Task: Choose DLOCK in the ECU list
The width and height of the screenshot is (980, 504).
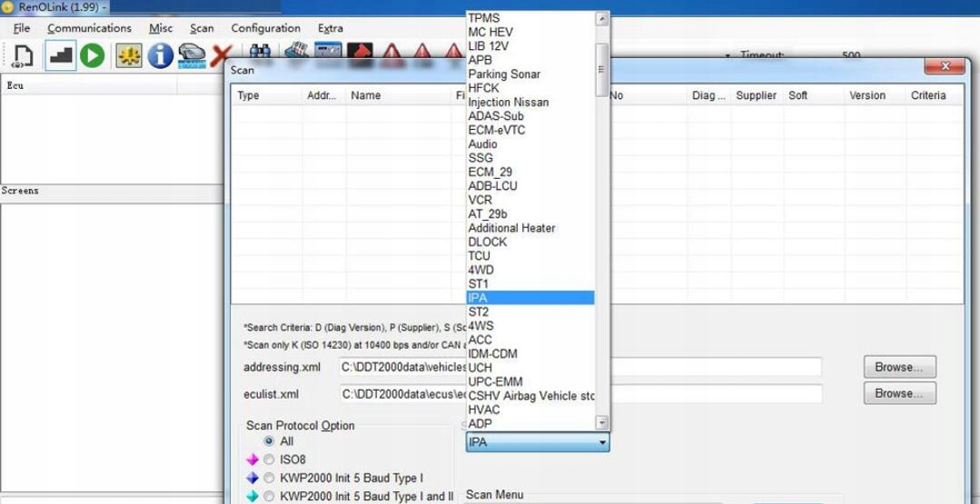Action: coord(530,242)
